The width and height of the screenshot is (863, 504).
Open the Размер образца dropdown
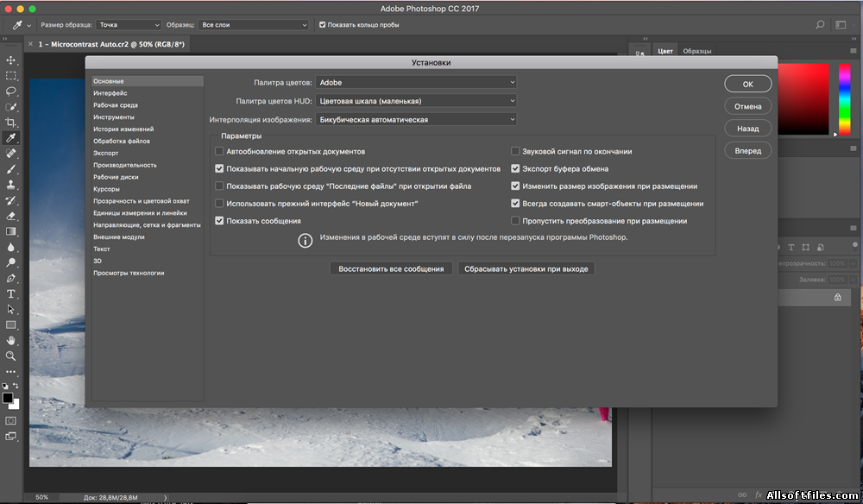coord(128,25)
